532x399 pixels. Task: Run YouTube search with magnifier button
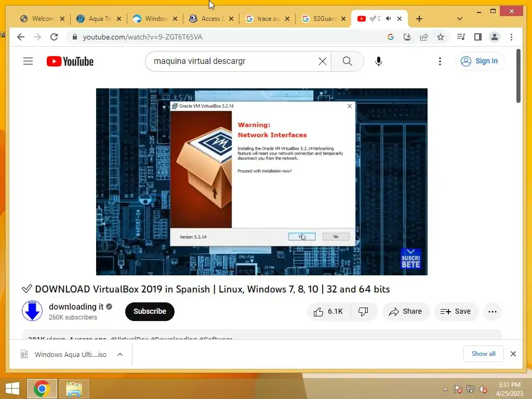point(347,61)
